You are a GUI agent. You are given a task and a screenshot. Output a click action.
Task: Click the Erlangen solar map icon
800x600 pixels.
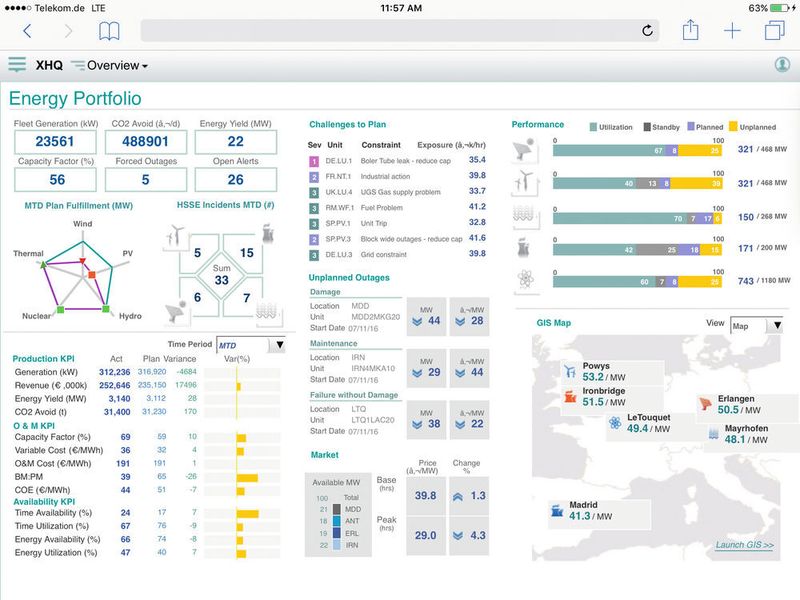(706, 404)
